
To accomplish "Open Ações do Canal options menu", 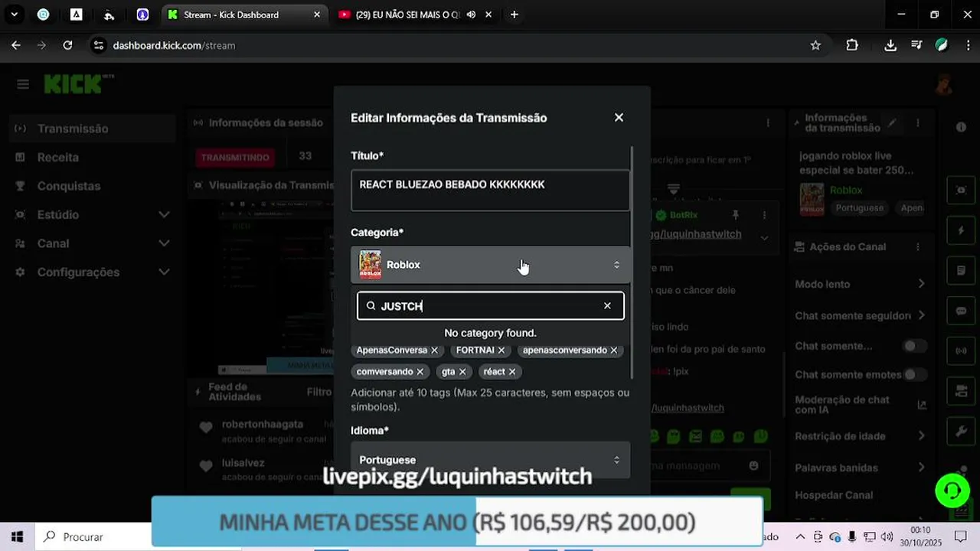I will click(918, 246).
